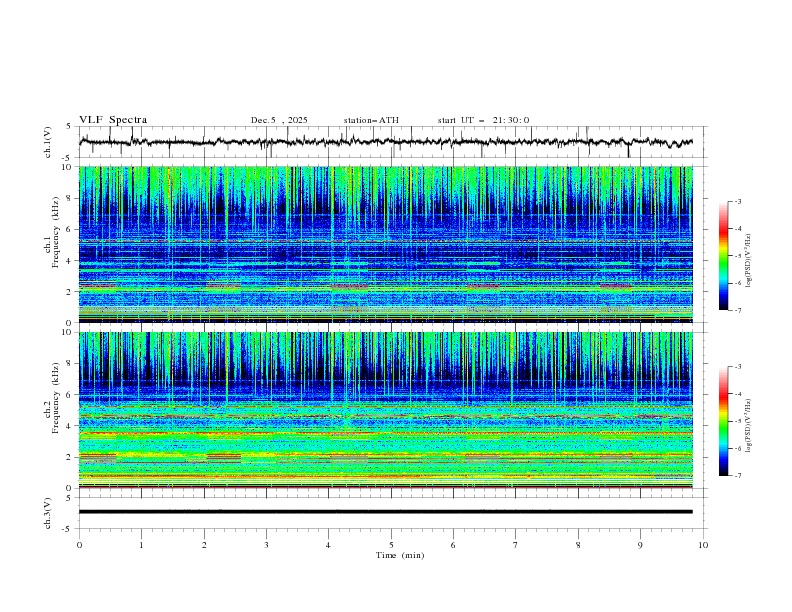792x612 pixels.
Task: Click the '5' tick on the time axis
Action: (391, 545)
